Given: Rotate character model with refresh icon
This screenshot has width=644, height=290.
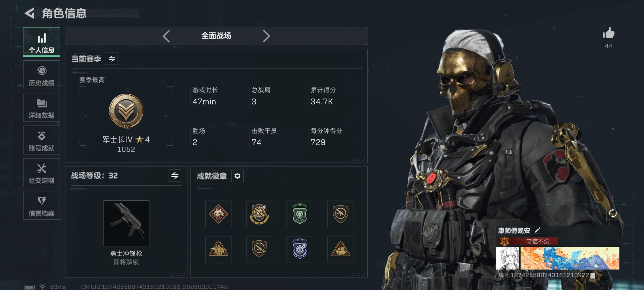Looking at the screenshot, I should pyautogui.click(x=613, y=213).
